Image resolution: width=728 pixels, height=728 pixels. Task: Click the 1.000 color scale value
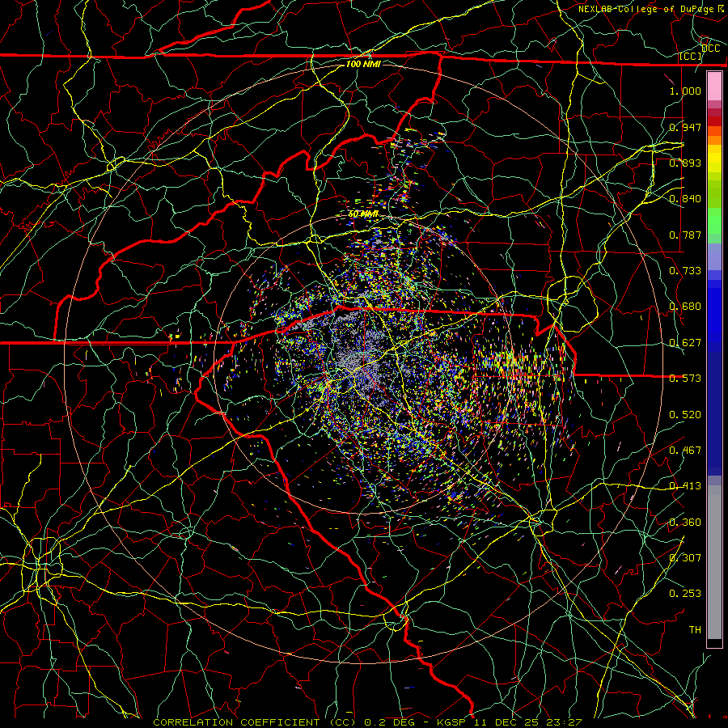685,91
